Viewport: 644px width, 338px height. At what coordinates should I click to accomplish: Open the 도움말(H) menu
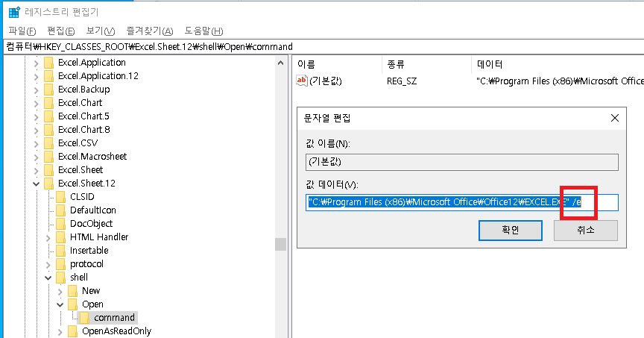coord(203,31)
